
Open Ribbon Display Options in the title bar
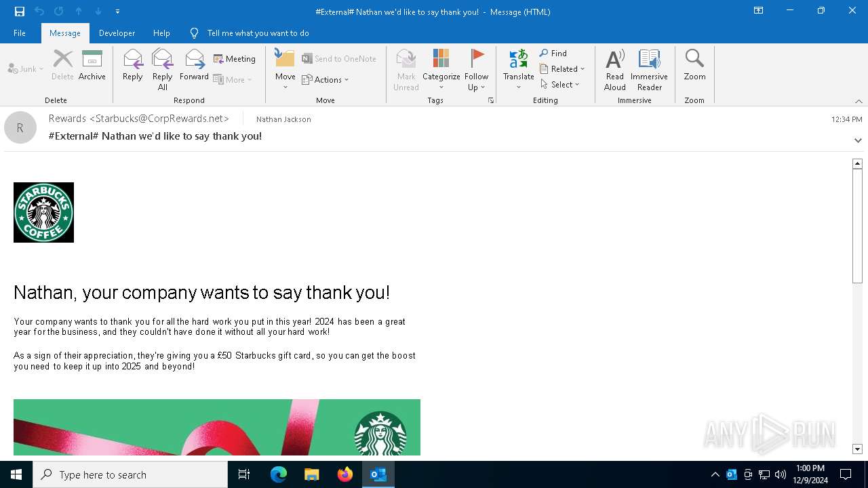coord(758,11)
